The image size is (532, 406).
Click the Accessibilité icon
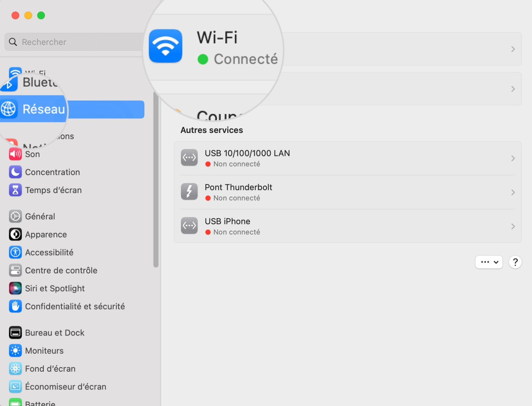click(x=15, y=252)
